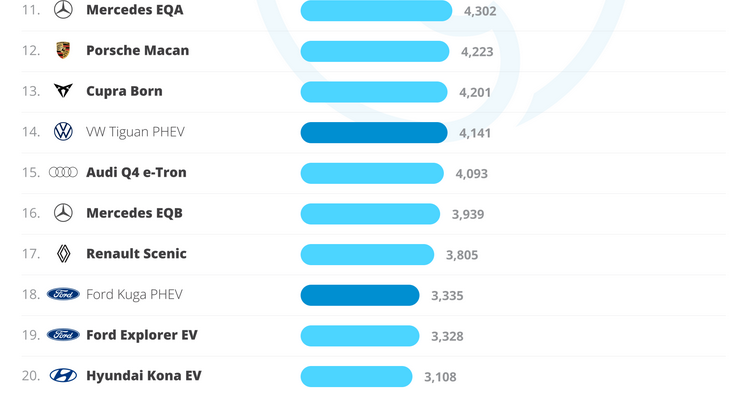751x404 pixels.
Task: Click the Ford logo beside Kuga PHEV
Action: pyautogui.click(x=63, y=294)
